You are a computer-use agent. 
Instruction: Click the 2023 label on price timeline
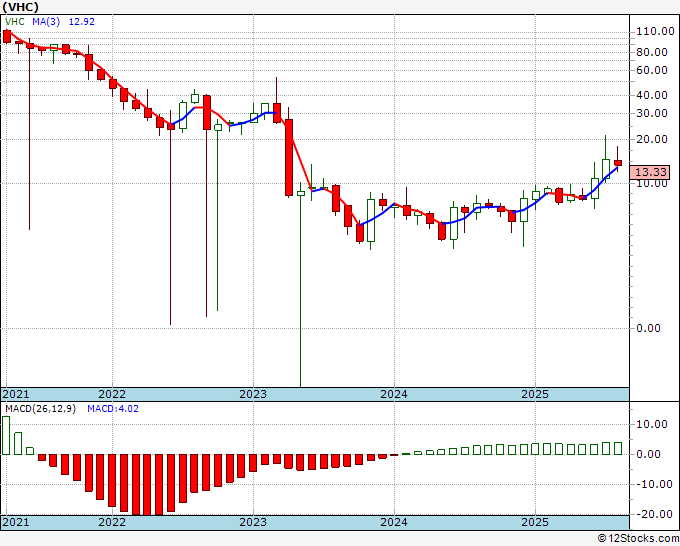coord(253,394)
